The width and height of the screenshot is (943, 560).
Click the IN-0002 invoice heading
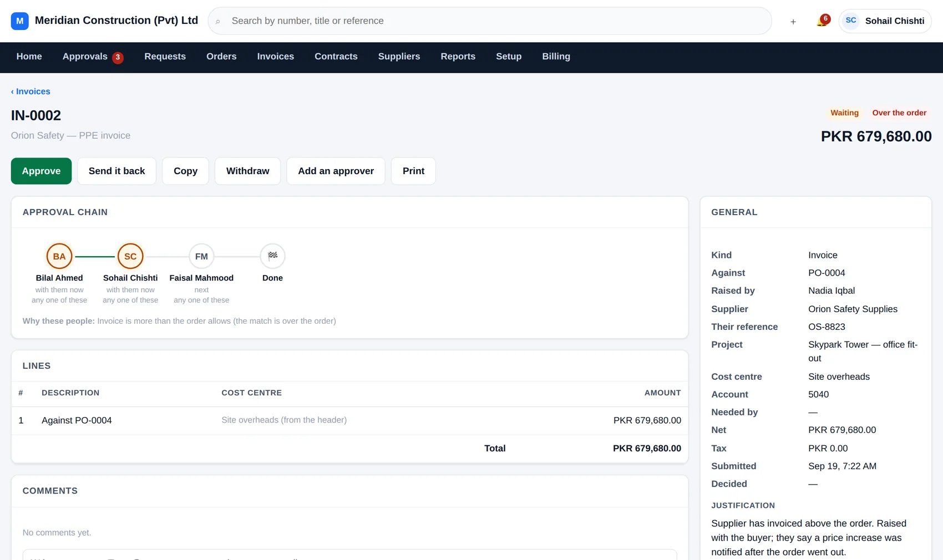tap(36, 115)
